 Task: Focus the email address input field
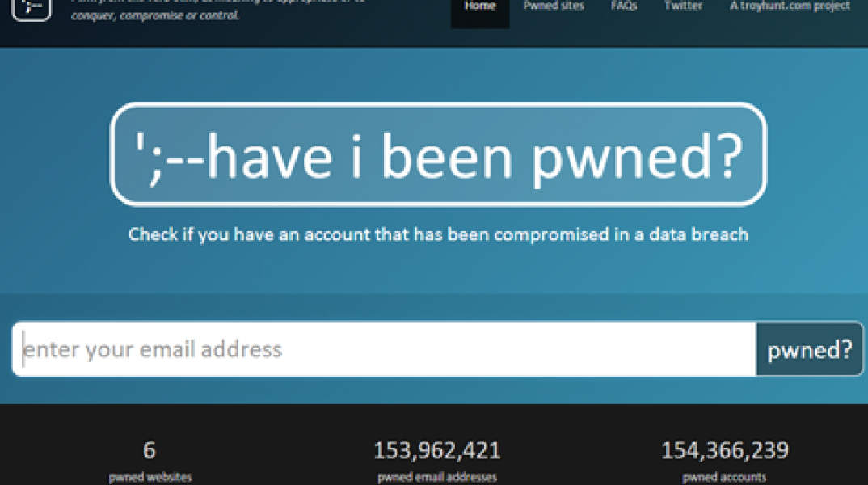[x=384, y=349]
